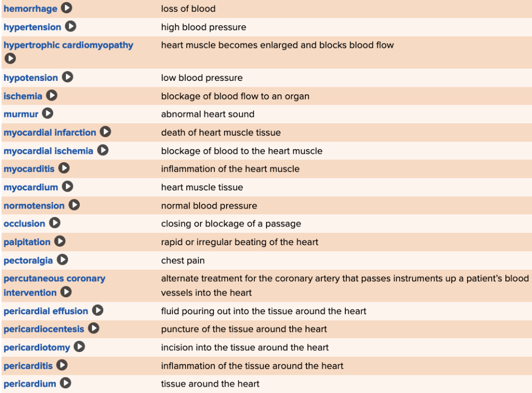Click the normotension term link
The image size is (532, 393).
click(34, 206)
